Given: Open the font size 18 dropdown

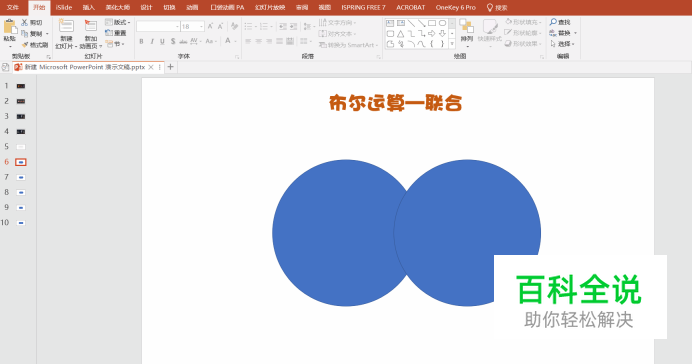Looking at the screenshot, I should pos(201,26).
